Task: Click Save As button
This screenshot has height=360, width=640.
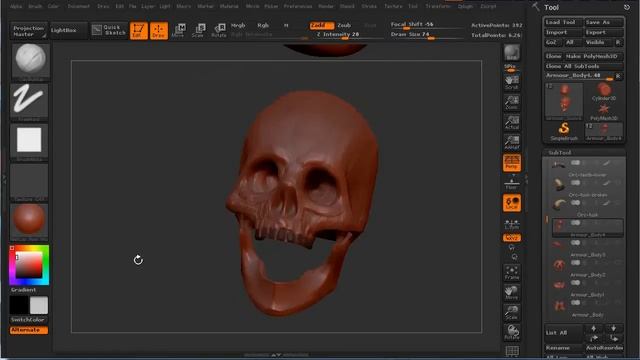Action: pyautogui.click(x=604, y=22)
